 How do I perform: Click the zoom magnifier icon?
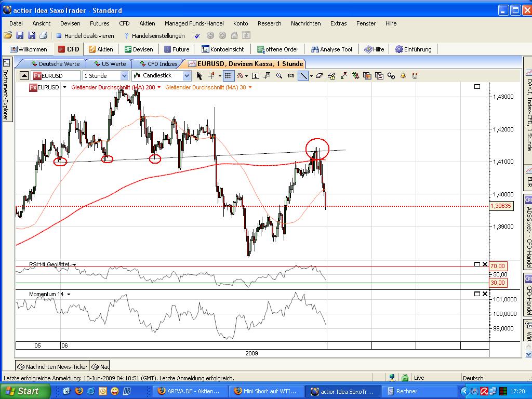[x=280, y=76]
